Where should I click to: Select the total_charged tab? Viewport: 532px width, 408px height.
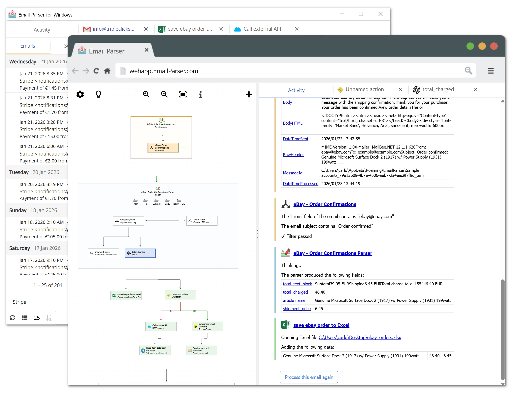click(438, 89)
